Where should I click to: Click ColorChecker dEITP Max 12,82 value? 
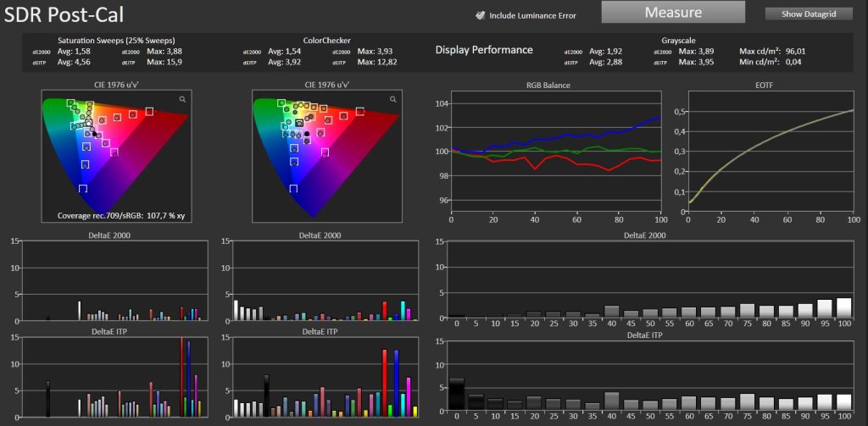pos(377,62)
